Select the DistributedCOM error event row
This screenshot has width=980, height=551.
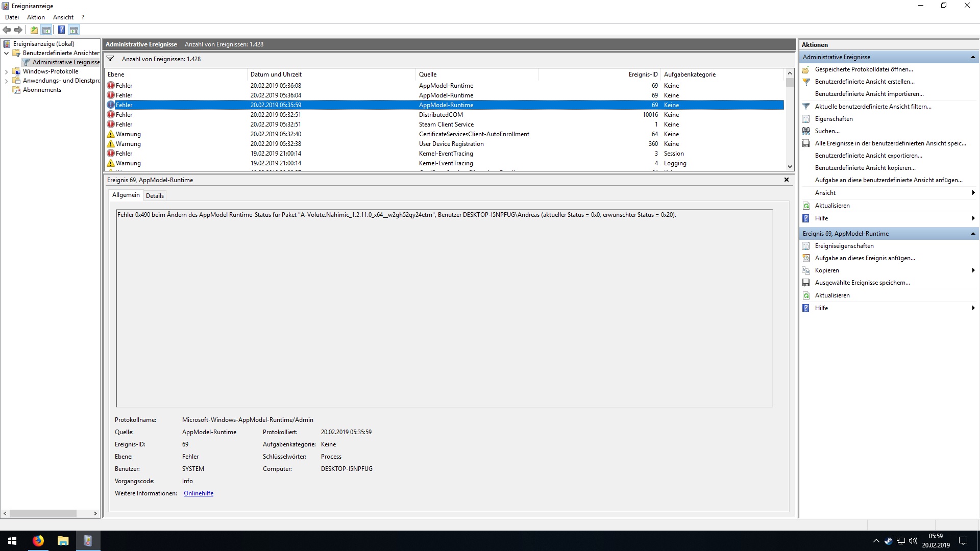(441, 115)
